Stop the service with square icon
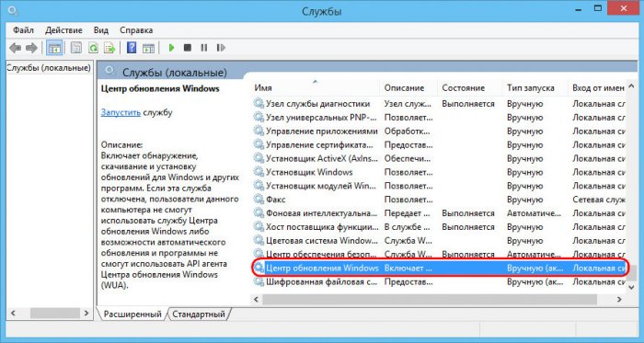This screenshot has height=343, width=644. tap(188, 48)
